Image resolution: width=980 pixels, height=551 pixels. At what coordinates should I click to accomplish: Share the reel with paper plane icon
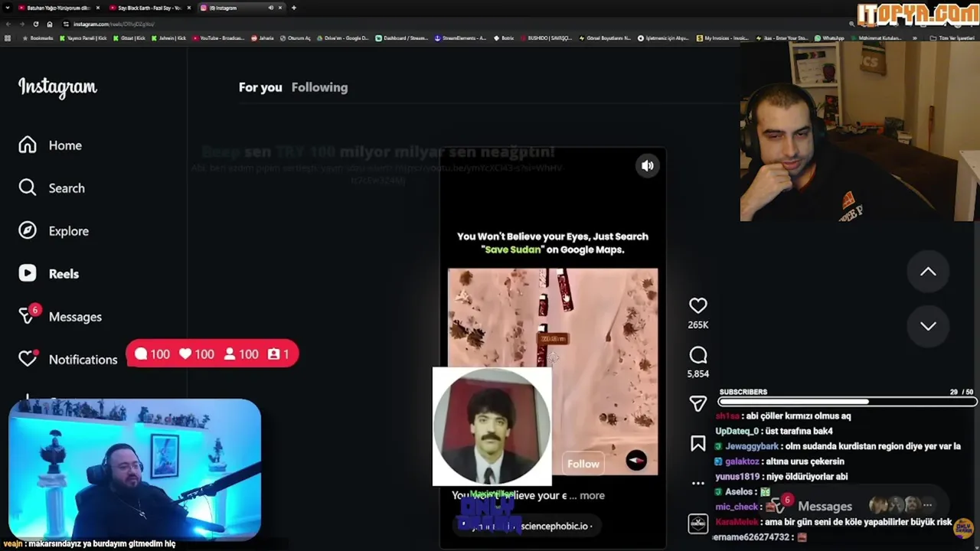(697, 403)
